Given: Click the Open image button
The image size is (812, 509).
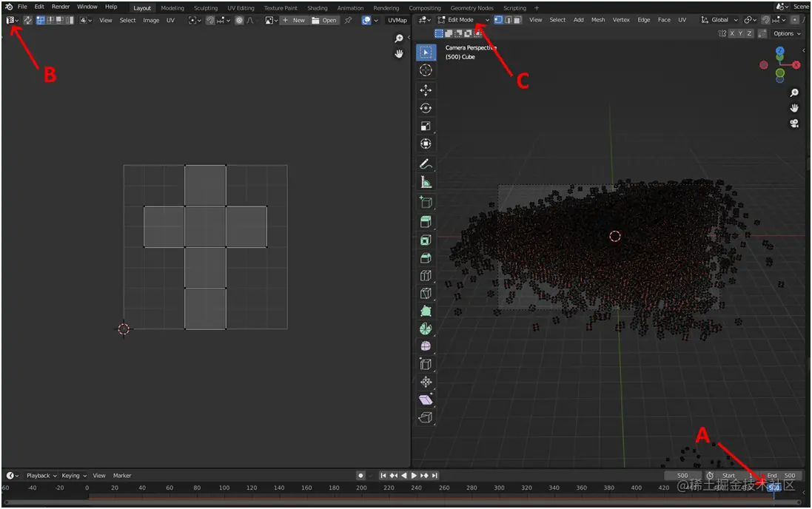Looking at the screenshot, I should tap(324, 20).
